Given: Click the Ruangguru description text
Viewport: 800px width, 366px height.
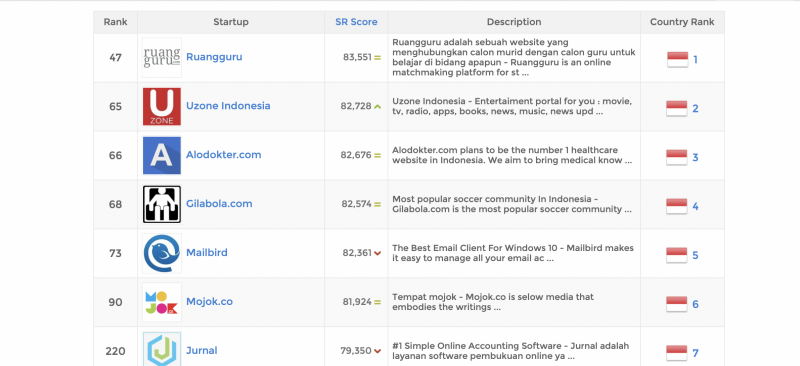Looking at the screenshot, I should coord(514,57).
